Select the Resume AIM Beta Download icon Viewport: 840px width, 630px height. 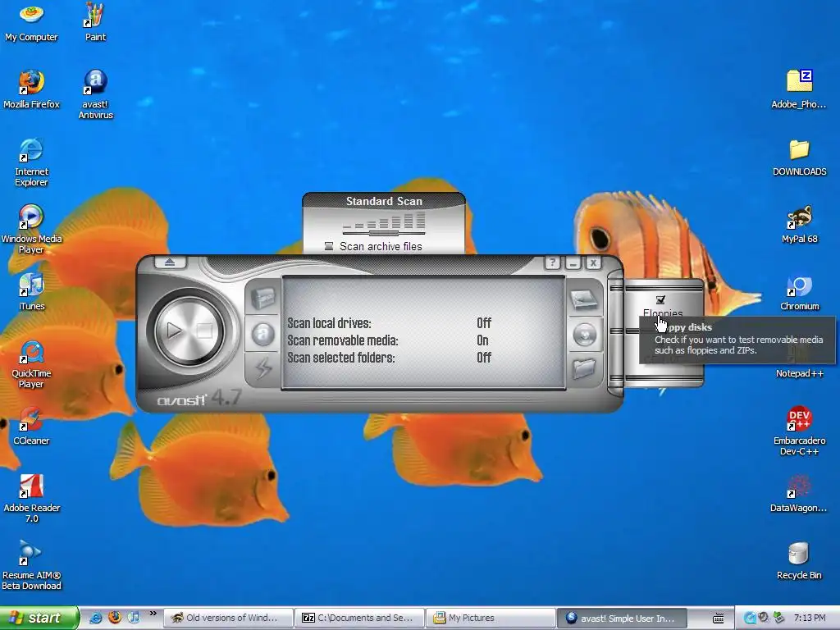[31, 566]
